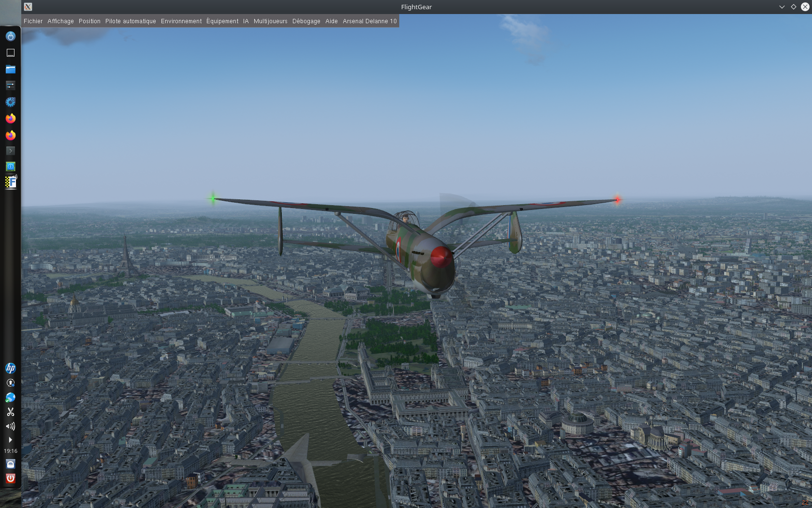812x508 pixels.
Task: Open the Multijoueurs menu
Action: 271,21
